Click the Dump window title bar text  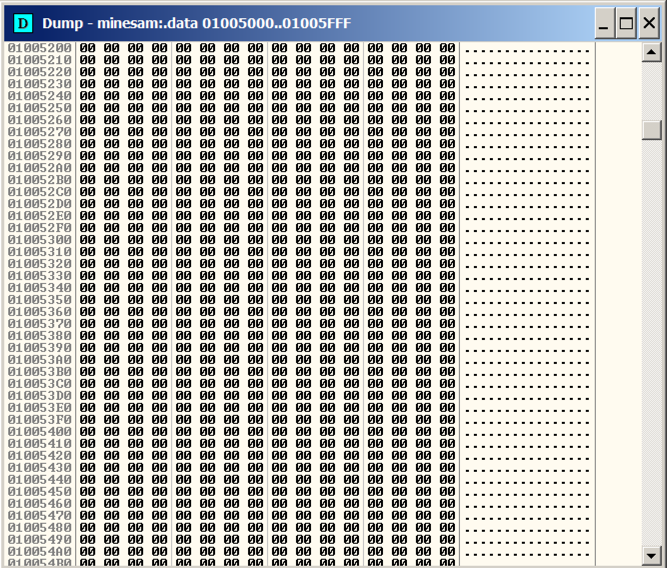197,23
